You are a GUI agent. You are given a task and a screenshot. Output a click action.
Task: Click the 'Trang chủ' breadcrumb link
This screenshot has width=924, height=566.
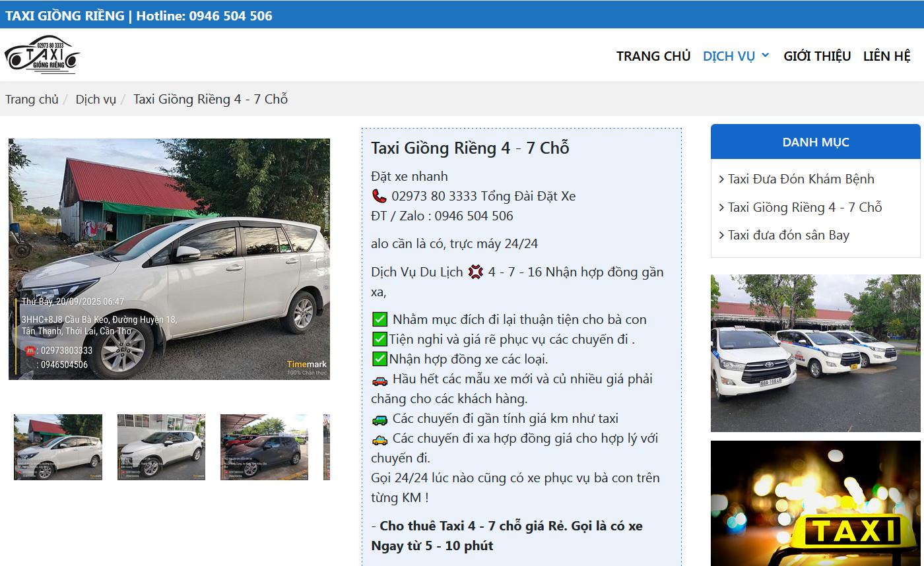coord(32,98)
